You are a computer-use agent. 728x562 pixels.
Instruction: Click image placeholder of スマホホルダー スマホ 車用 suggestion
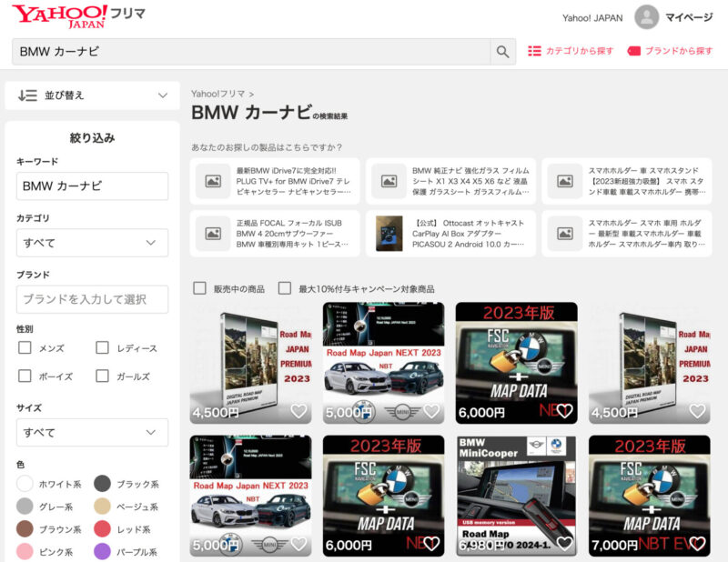(x=565, y=234)
